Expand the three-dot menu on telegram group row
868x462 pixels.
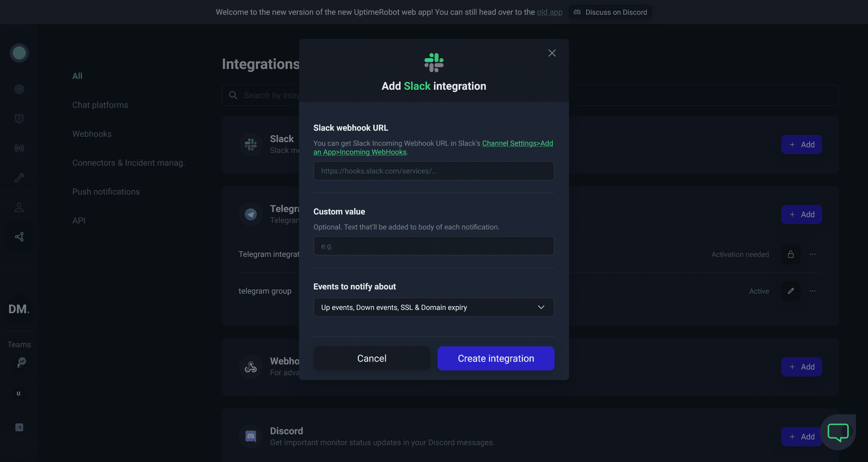click(x=813, y=291)
